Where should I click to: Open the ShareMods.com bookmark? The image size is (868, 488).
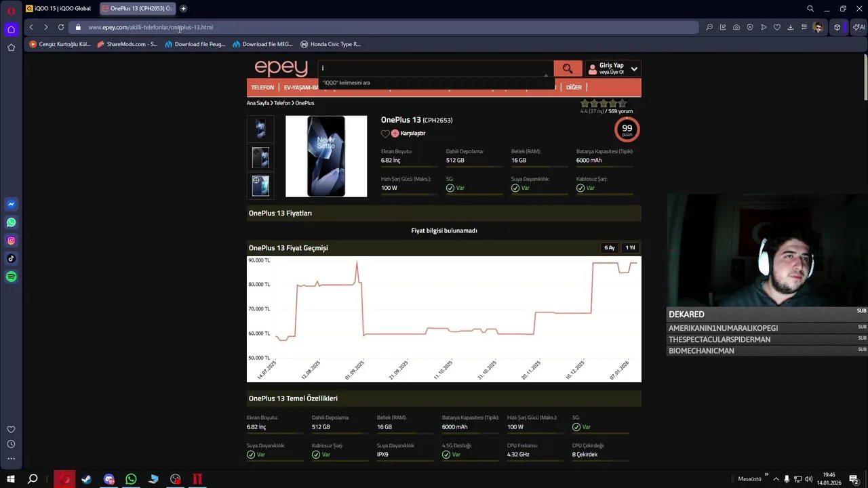point(127,44)
